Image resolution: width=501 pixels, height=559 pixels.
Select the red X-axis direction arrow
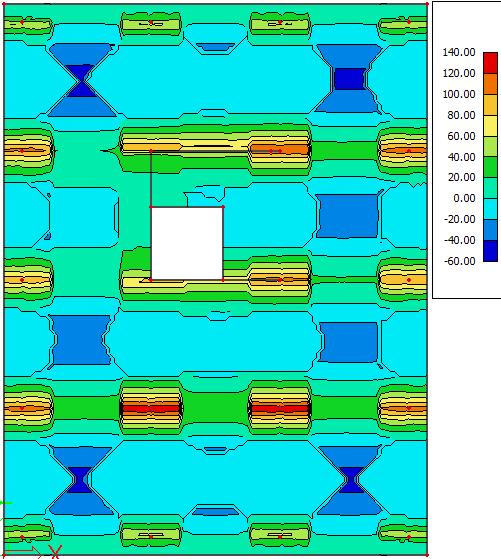click(x=22, y=551)
